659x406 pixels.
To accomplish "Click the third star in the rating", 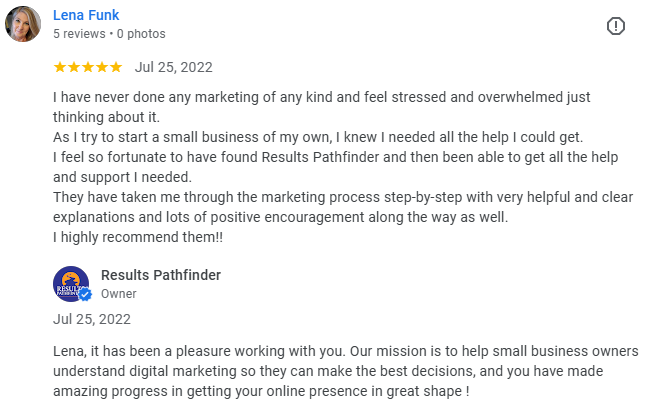I will (88, 67).
